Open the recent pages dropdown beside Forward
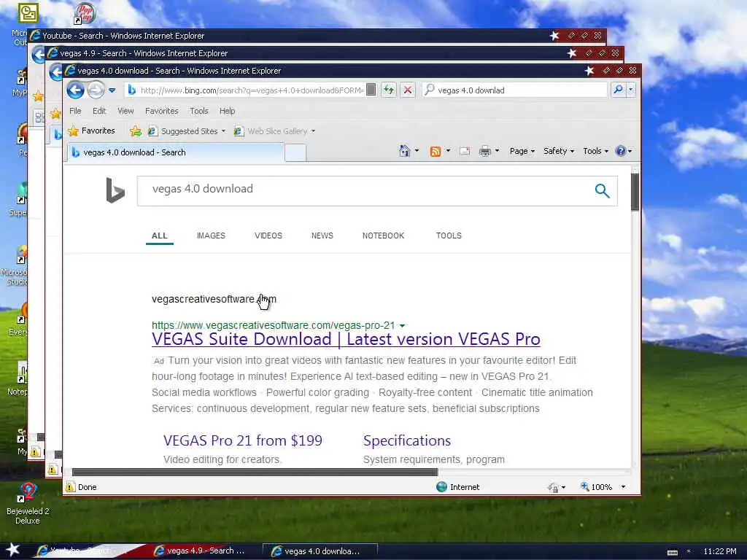Viewport: 747px width, 560px height. tap(112, 90)
